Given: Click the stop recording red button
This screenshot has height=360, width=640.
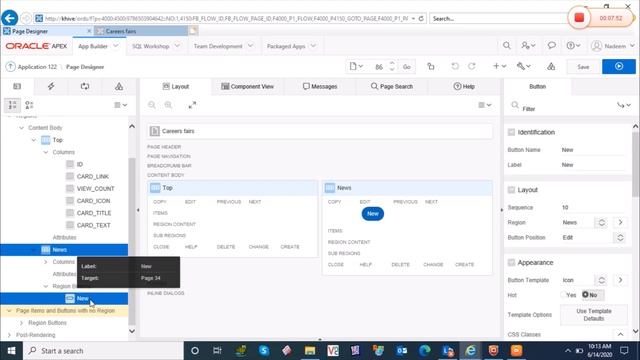Looking at the screenshot, I should 579,18.
